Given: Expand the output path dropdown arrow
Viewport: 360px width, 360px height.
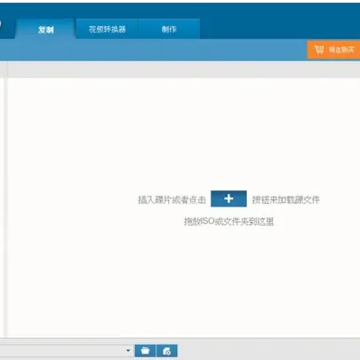Looking at the screenshot, I should pyautogui.click(x=128, y=351).
